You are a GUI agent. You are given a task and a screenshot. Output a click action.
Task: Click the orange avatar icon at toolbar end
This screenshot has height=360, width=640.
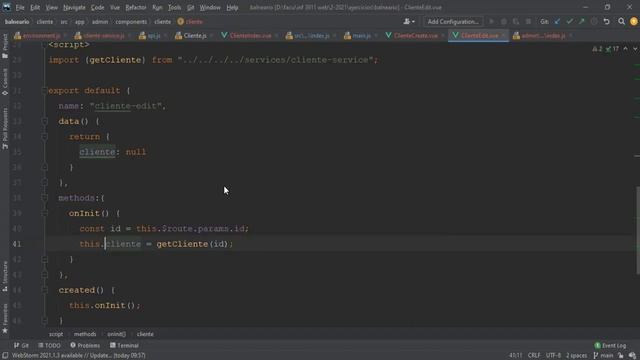(x=633, y=22)
